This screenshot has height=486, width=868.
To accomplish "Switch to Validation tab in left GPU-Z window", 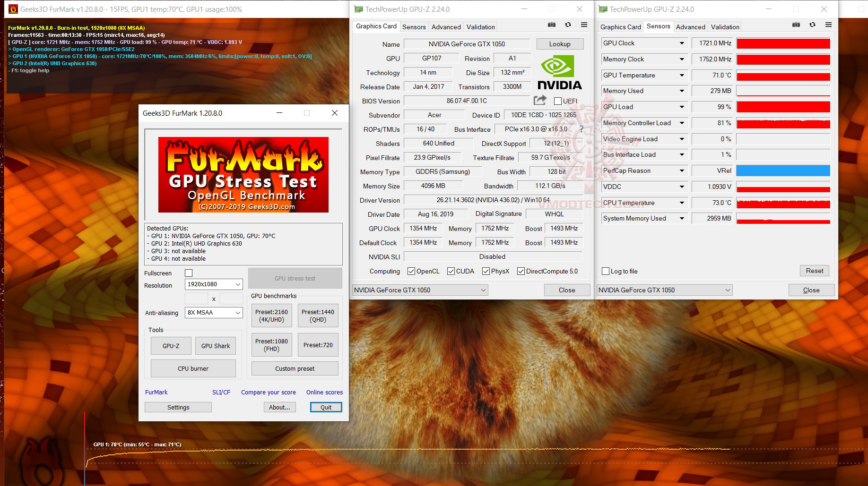I will 481,27.
